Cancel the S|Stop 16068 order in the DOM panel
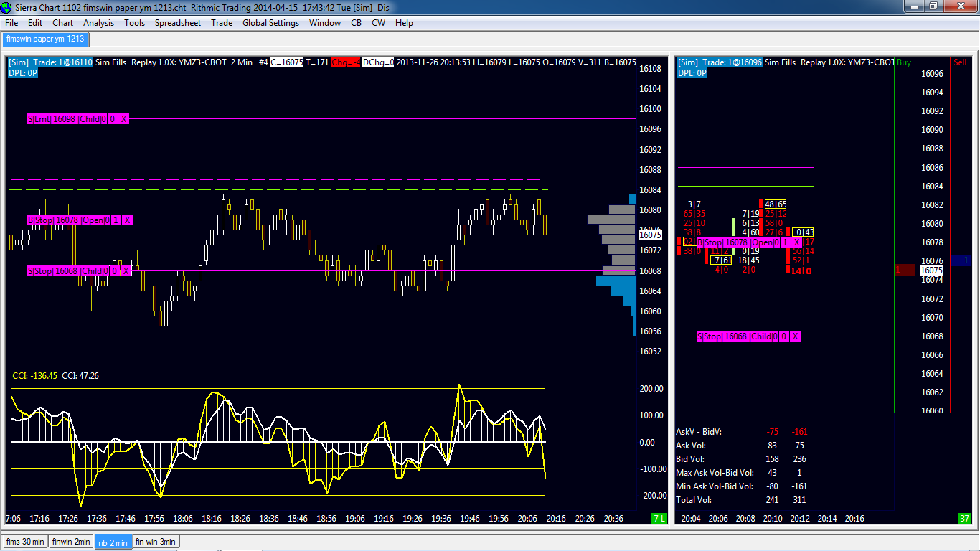Screen dimensions: 980x551 point(795,336)
